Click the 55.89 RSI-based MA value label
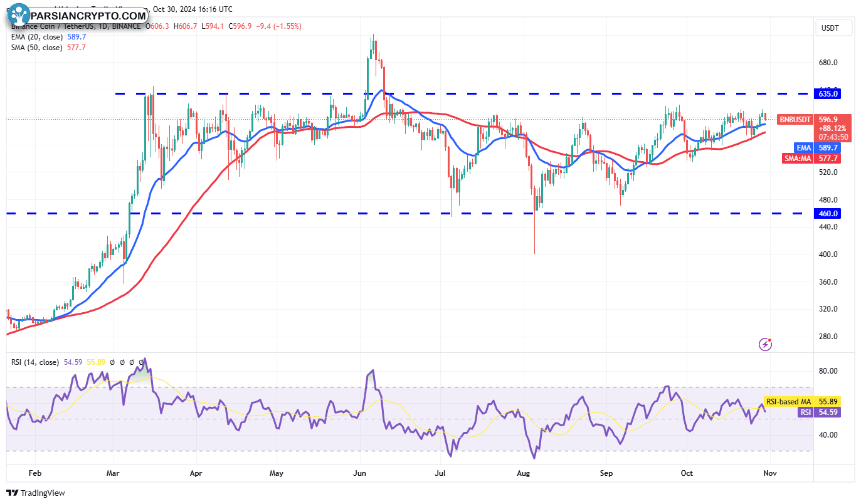This screenshot has width=861, height=504. [828, 401]
